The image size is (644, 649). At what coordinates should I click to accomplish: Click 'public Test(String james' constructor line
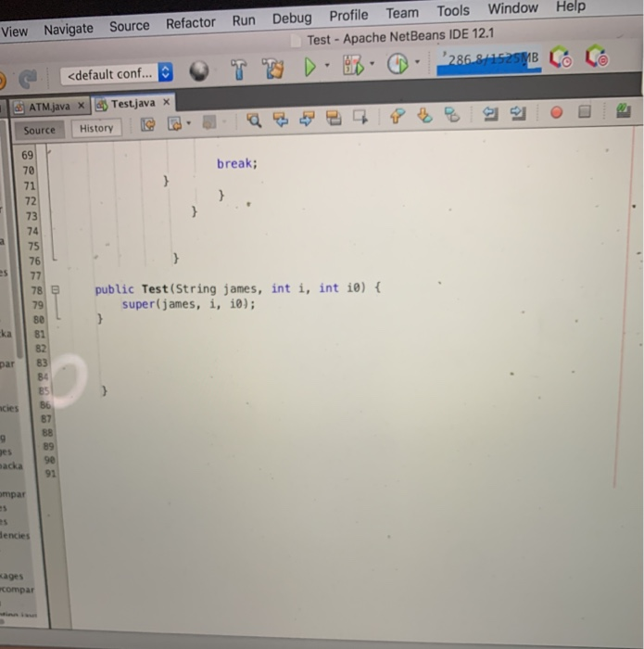tap(237, 288)
